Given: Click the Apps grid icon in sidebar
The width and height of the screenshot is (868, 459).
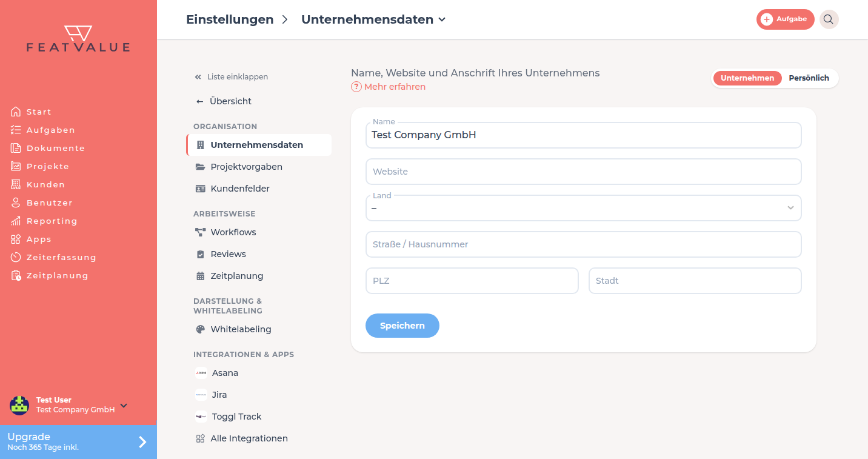Looking at the screenshot, I should coord(16,239).
